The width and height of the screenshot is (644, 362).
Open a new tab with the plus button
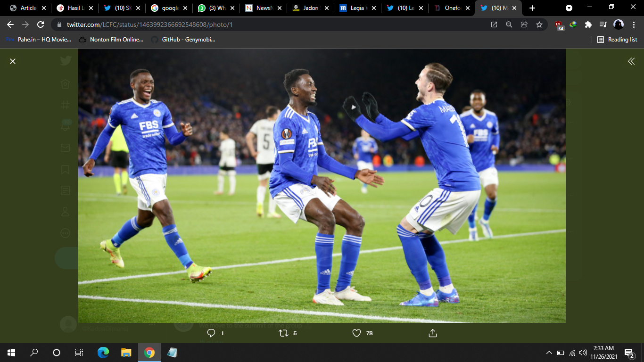point(532,8)
